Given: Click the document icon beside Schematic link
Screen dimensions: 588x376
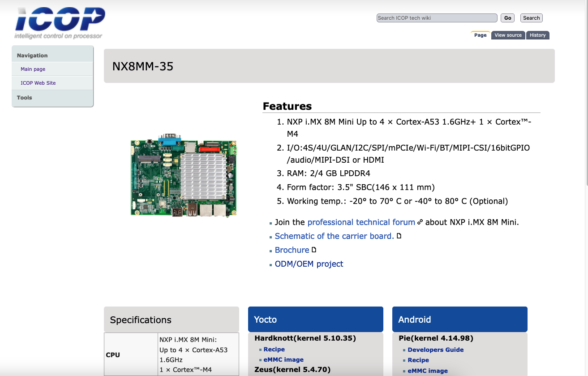Looking at the screenshot, I should tap(399, 236).
